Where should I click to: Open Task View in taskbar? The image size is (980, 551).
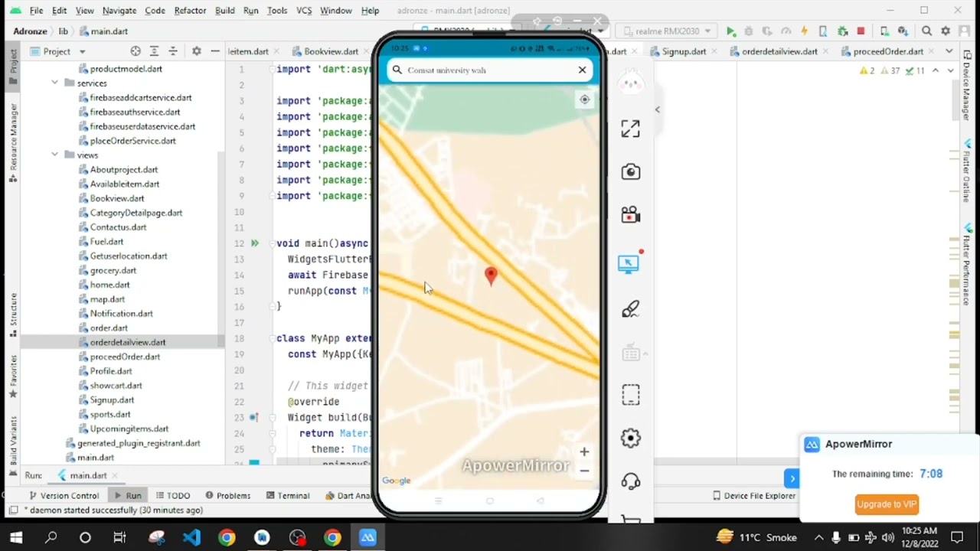click(x=119, y=537)
